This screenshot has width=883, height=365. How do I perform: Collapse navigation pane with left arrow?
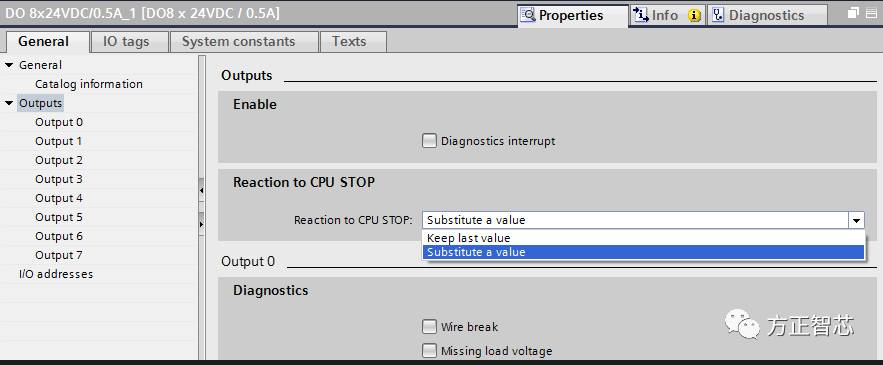click(202, 191)
